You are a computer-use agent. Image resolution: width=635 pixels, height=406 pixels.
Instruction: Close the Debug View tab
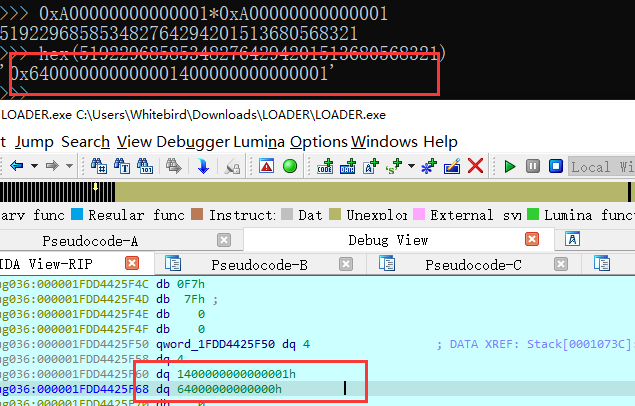pyautogui.click(x=532, y=239)
